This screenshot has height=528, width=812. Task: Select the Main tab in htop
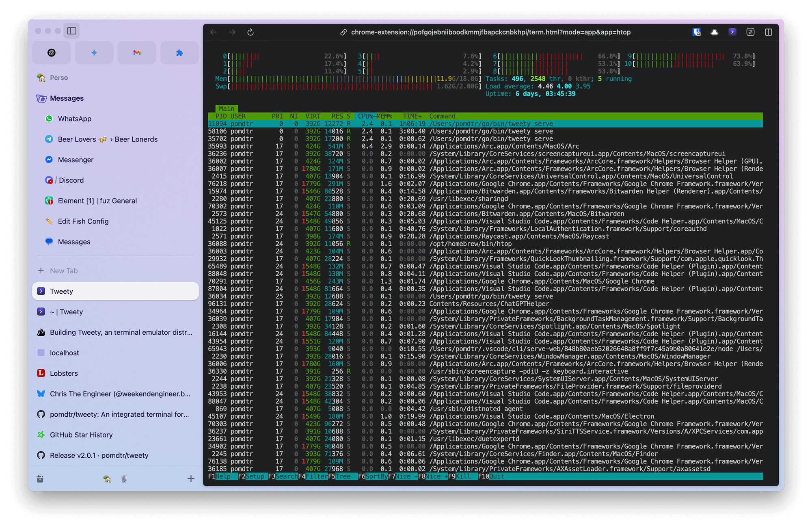[227, 108]
